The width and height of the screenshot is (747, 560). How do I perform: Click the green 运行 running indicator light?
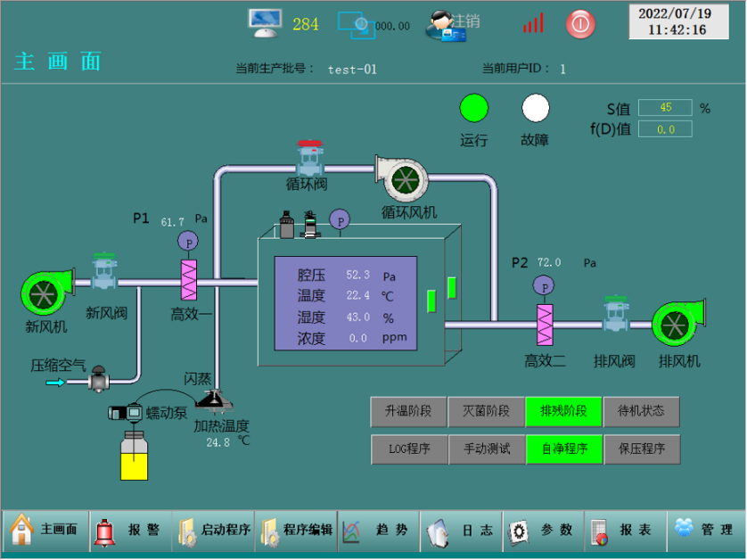point(474,109)
